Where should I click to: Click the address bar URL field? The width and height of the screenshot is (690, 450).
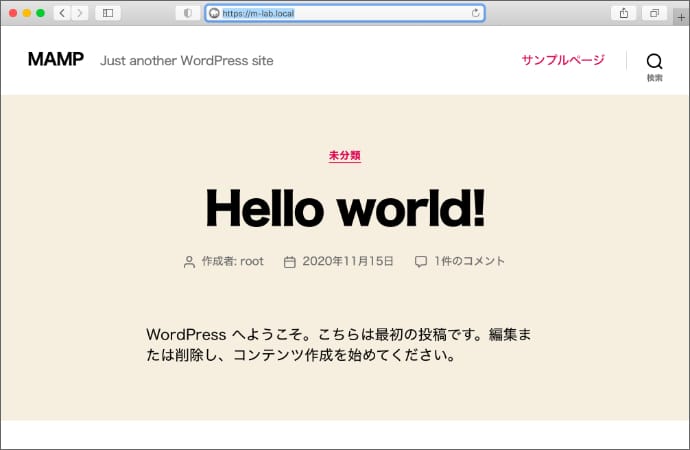pyautogui.click(x=340, y=13)
